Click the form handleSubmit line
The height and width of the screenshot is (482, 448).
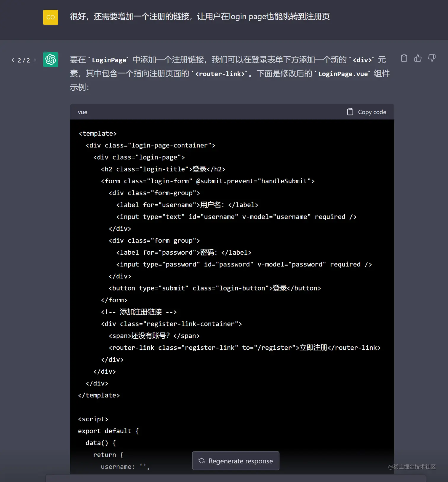pos(208,181)
